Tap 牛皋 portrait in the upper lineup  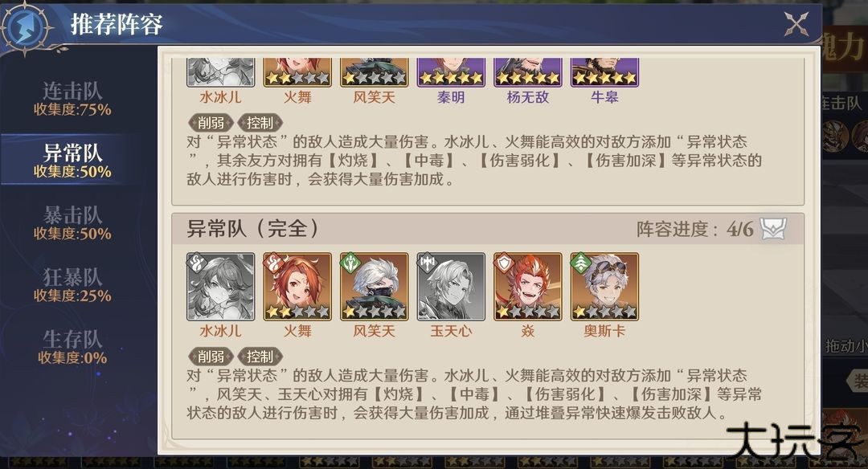point(605,72)
